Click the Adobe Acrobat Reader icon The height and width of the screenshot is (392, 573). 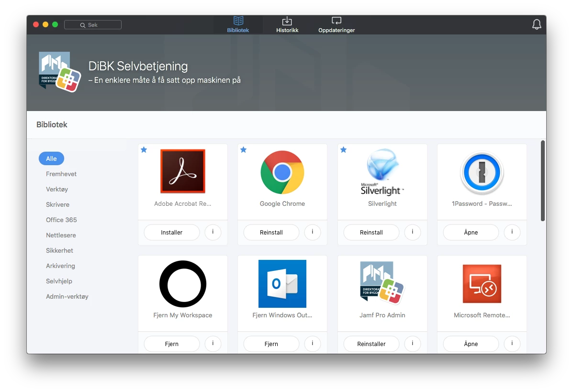(183, 171)
